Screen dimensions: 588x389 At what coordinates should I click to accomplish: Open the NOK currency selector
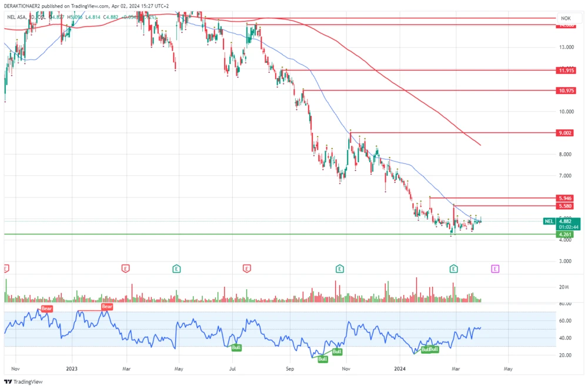coord(566,18)
